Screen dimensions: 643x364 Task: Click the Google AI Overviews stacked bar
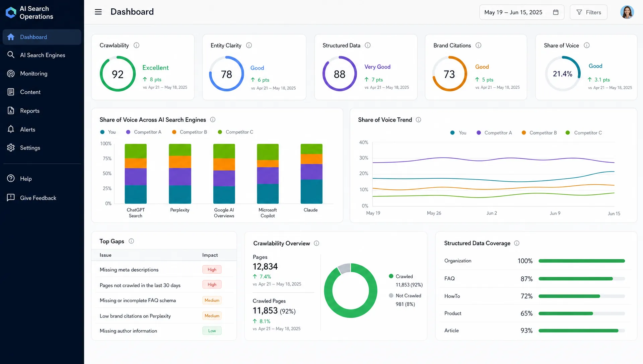(224, 174)
